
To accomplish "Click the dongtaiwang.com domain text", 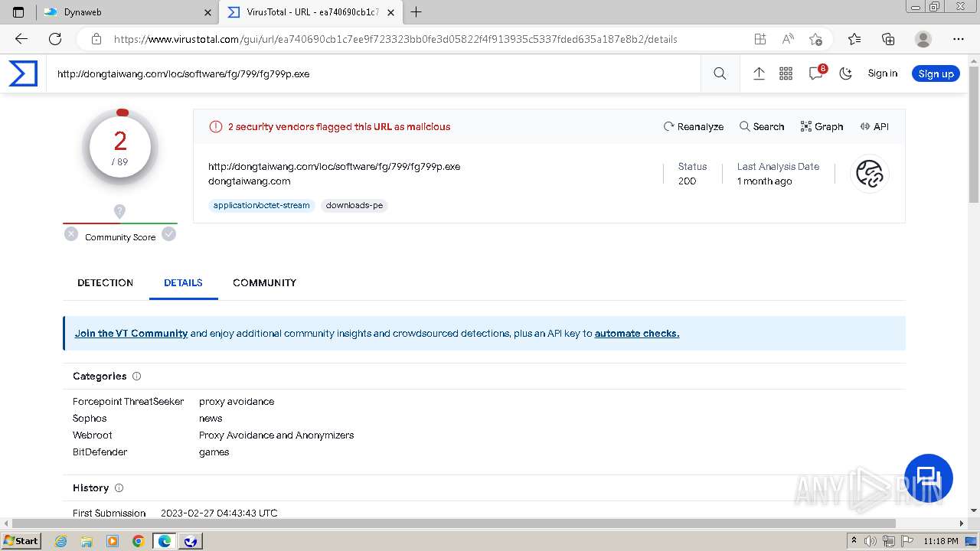I will click(250, 181).
